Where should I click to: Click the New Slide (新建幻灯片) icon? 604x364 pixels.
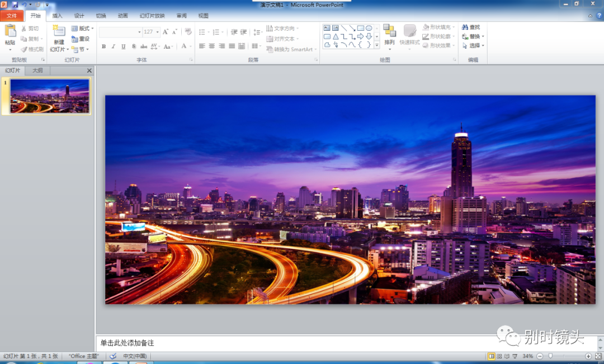coord(59,31)
